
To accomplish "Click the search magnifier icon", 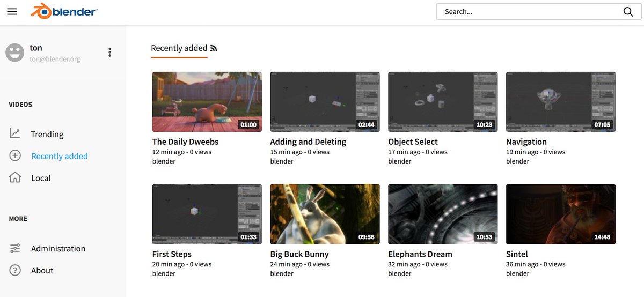I will 628,12.
